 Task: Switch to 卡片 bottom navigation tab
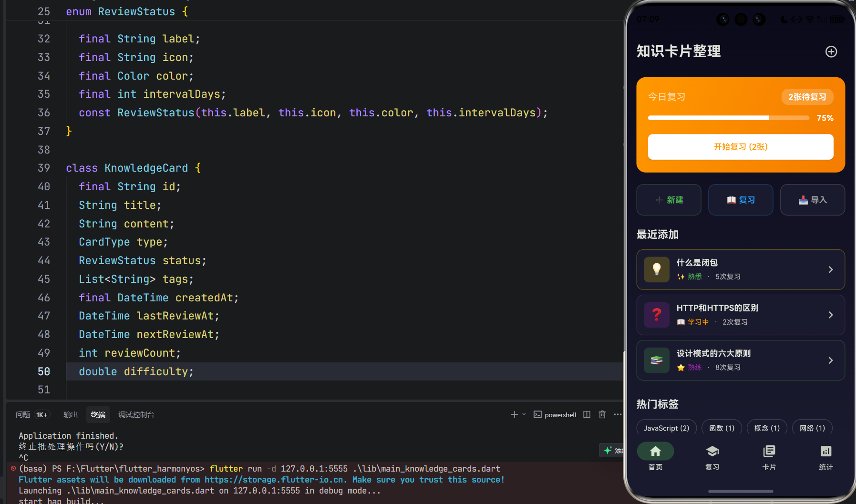(x=769, y=457)
